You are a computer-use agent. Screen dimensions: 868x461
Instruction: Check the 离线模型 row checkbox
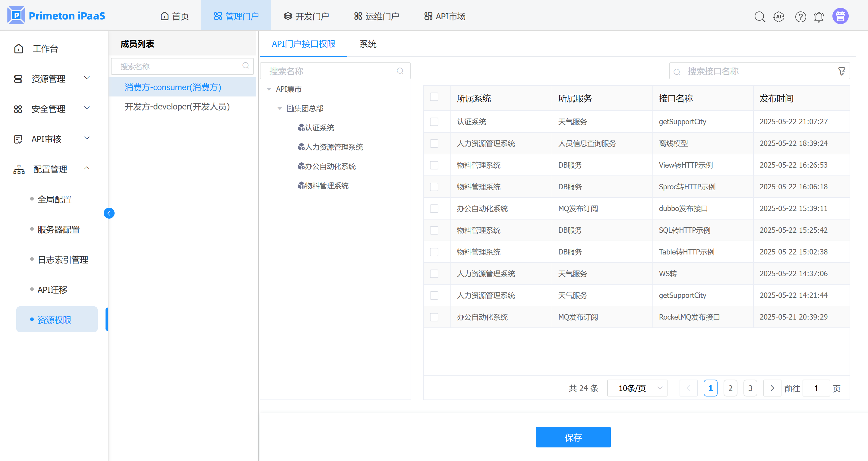pos(434,143)
